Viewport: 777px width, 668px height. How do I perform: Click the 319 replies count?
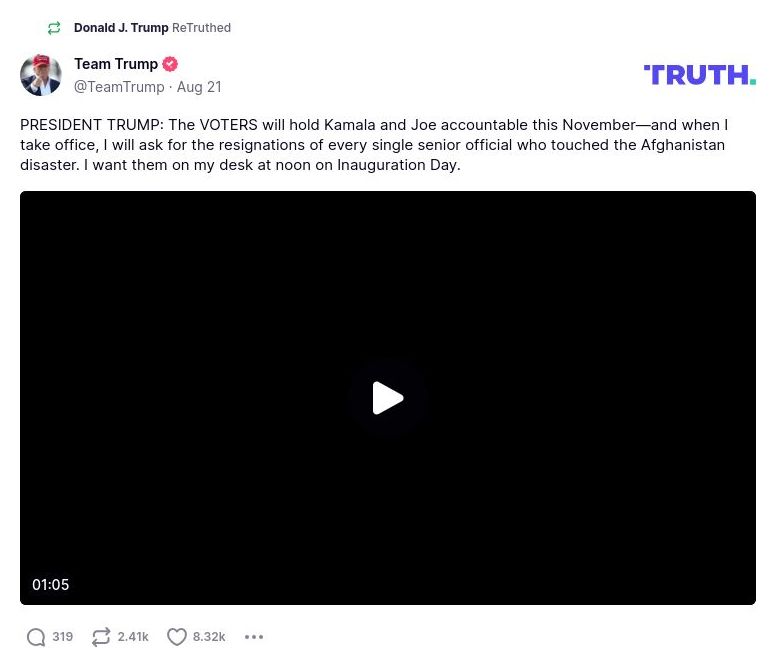63,637
